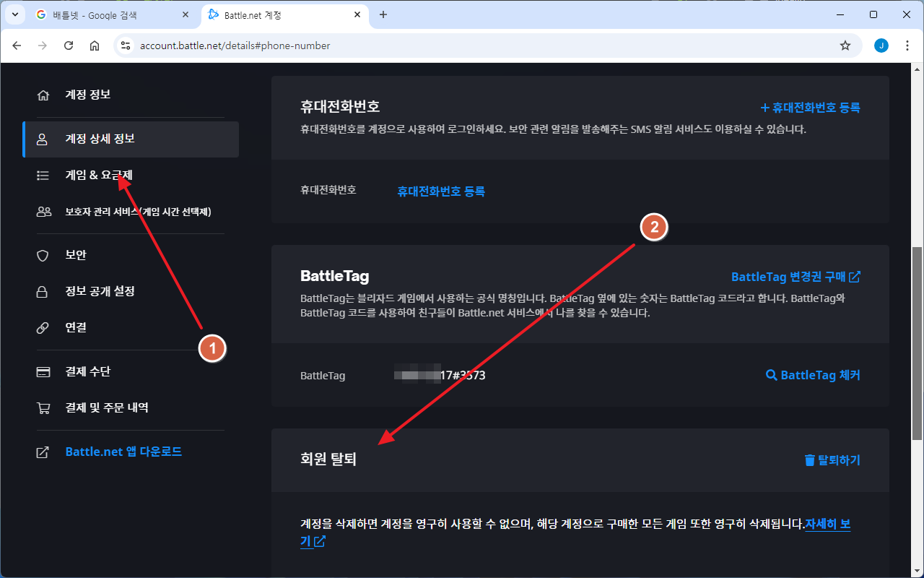Click the browser back arrow
This screenshot has width=924, height=578.
pos(17,46)
